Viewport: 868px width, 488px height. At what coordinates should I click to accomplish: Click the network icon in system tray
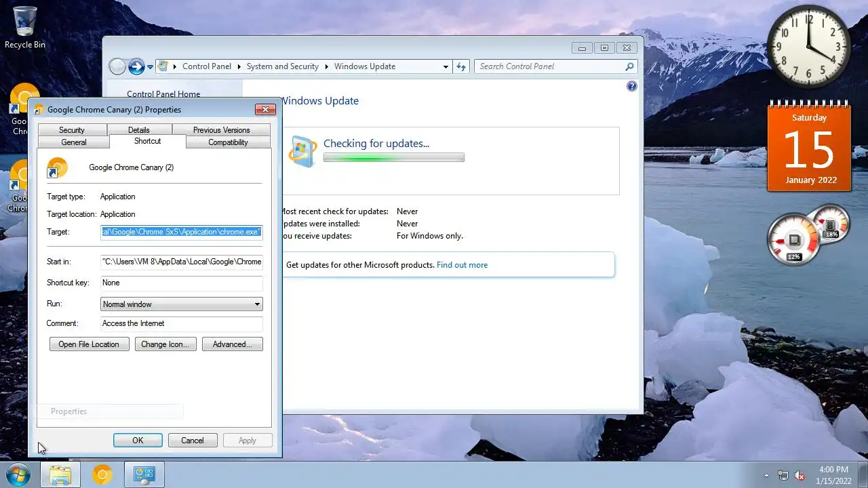pos(783,475)
